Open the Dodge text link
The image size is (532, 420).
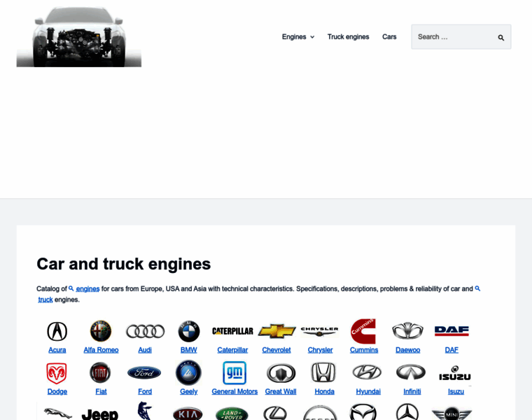[x=57, y=391]
